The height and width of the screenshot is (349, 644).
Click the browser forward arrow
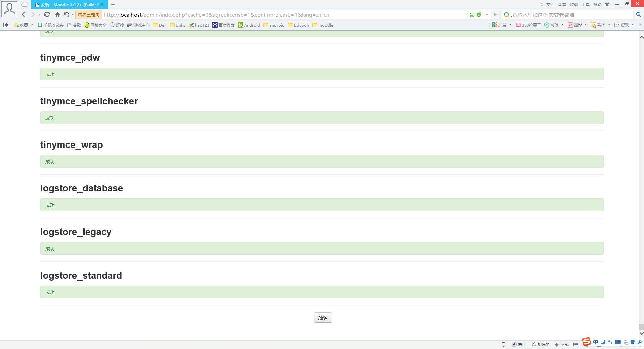[33, 14]
